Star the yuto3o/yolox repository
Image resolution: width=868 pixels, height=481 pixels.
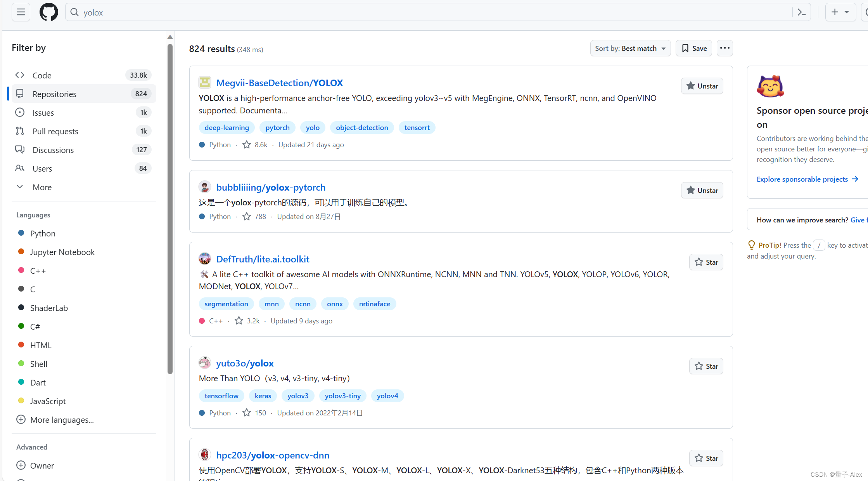(x=706, y=366)
